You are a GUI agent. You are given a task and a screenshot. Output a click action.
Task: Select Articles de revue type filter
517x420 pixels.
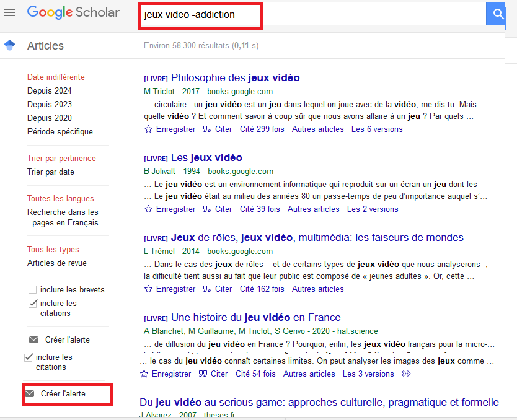(x=57, y=263)
